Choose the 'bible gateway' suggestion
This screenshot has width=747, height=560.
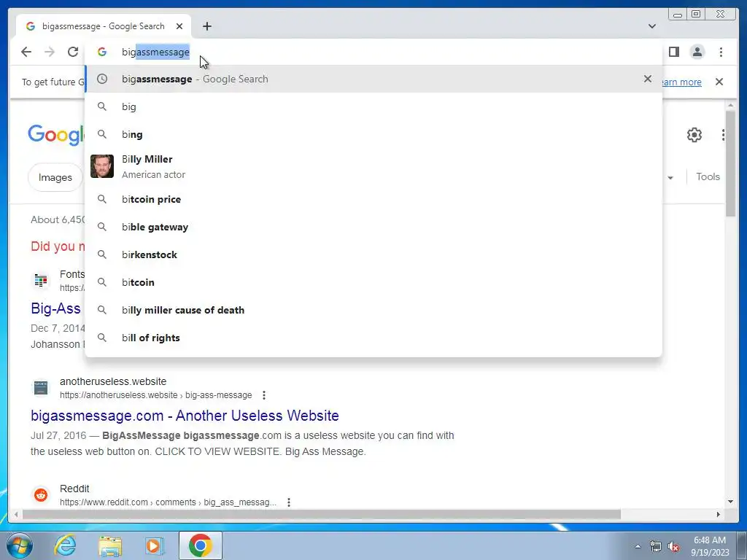coord(373,227)
